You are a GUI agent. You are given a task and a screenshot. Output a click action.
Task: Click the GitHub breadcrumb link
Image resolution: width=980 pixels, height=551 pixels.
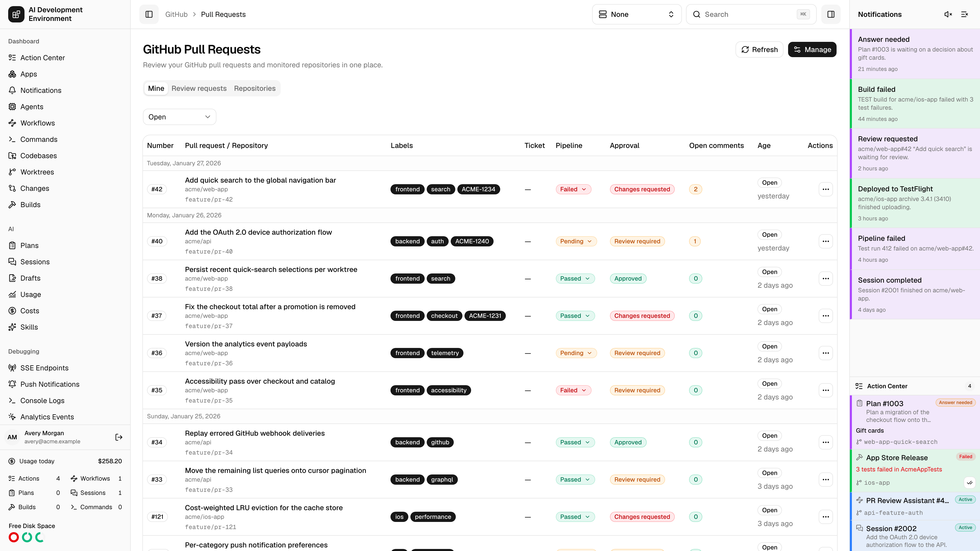point(176,15)
